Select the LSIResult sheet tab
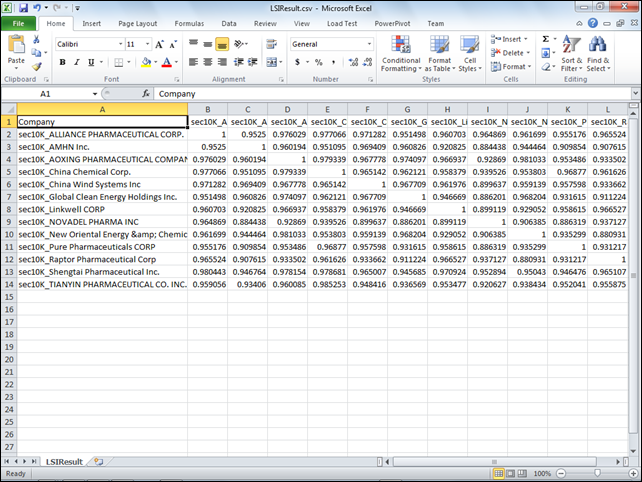 (x=64, y=462)
